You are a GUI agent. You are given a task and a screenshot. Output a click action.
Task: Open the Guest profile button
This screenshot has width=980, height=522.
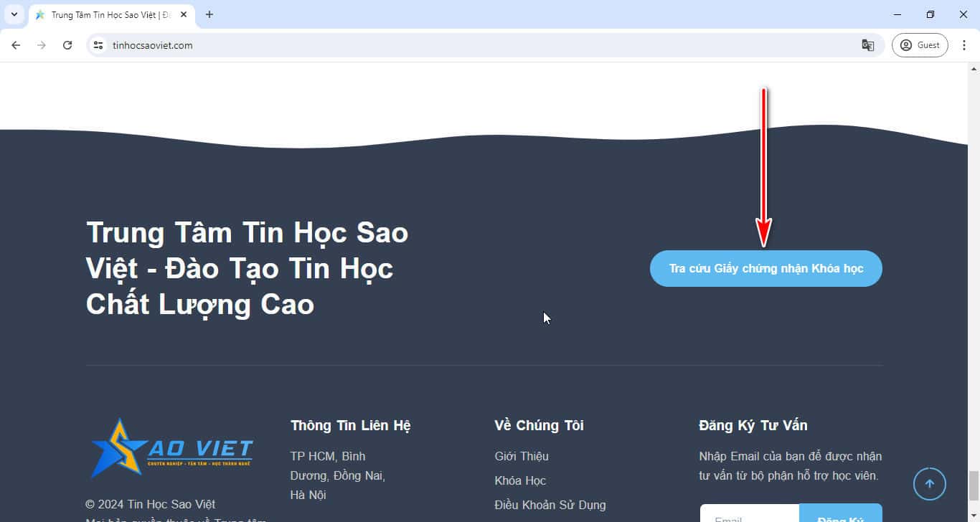[x=920, y=45]
